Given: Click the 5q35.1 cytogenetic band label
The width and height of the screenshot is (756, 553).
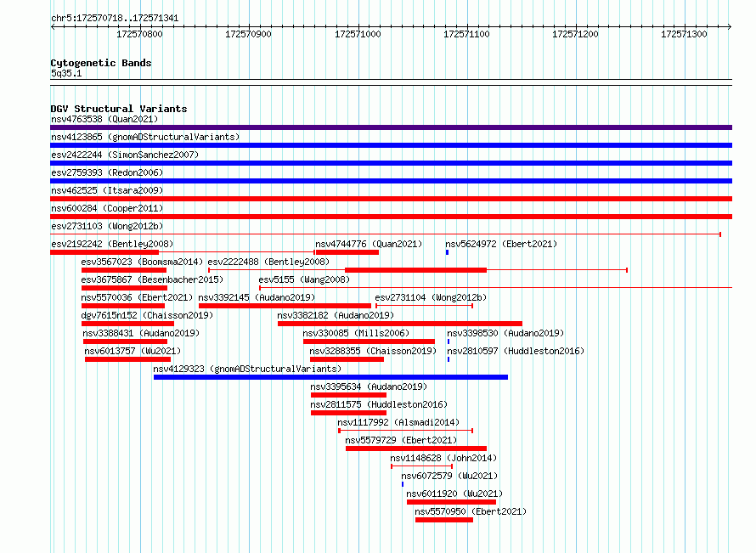Looking at the screenshot, I should tap(66, 73).
